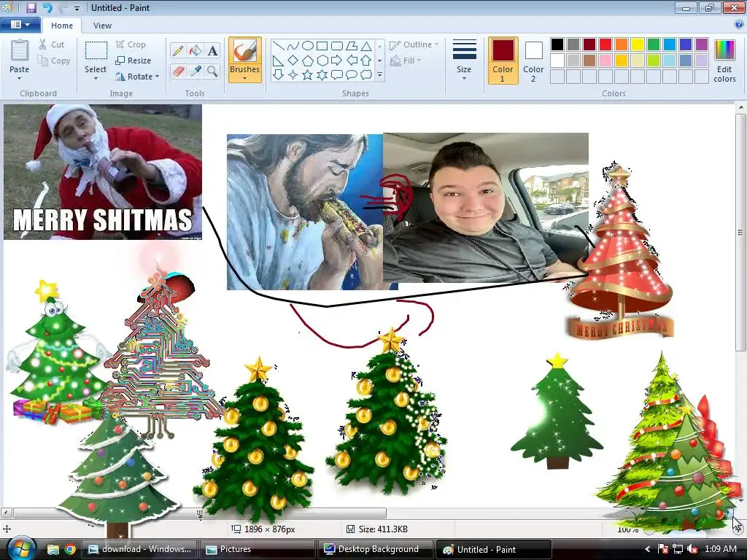Switch to Pictures taskbar window
Viewport: 747px width, 560px height.
coord(256,549)
